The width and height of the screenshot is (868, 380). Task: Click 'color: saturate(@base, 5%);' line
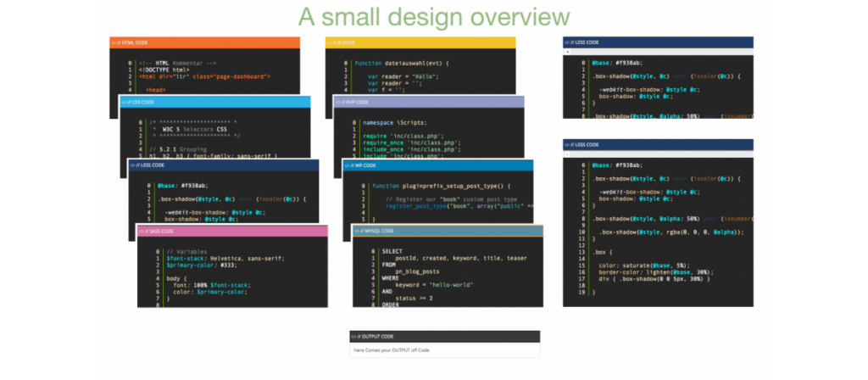coord(644,265)
